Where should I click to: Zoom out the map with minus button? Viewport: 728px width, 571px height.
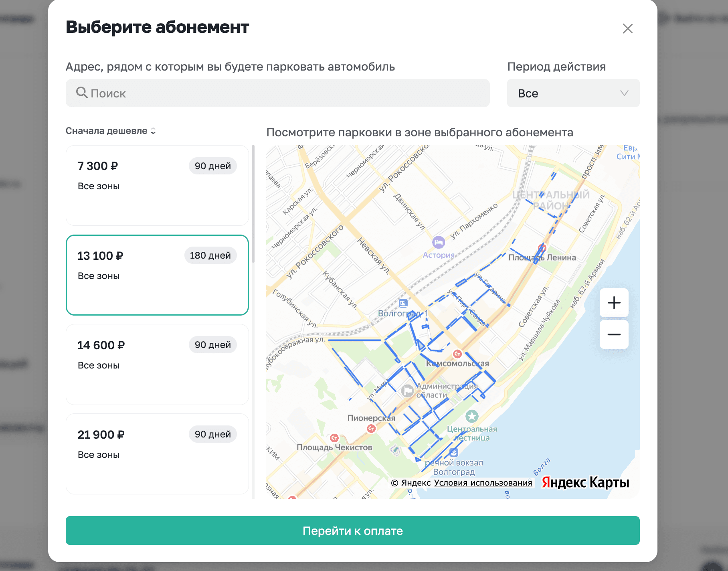[614, 334]
